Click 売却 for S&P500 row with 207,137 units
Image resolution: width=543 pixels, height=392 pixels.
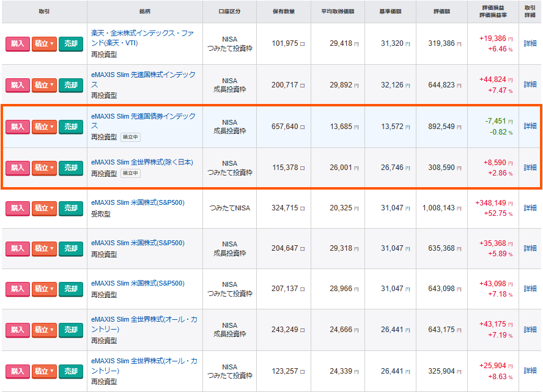coord(71,289)
